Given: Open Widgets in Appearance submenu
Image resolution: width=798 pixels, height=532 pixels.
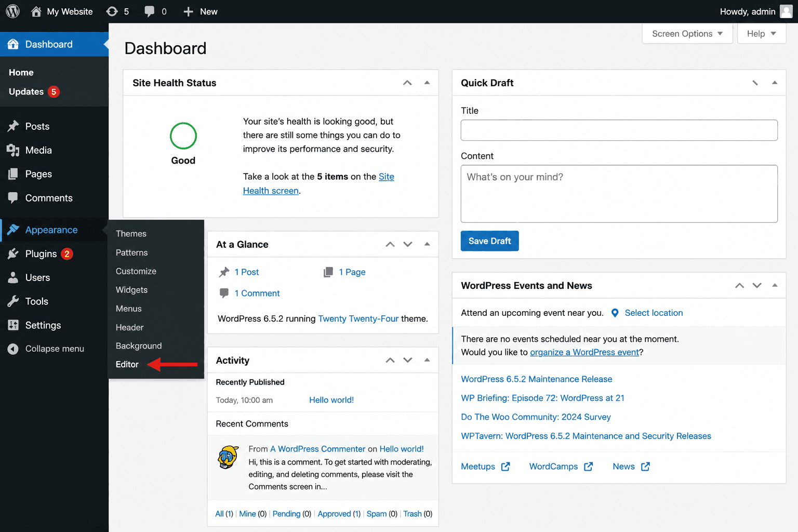Looking at the screenshot, I should [x=131, y=290].
